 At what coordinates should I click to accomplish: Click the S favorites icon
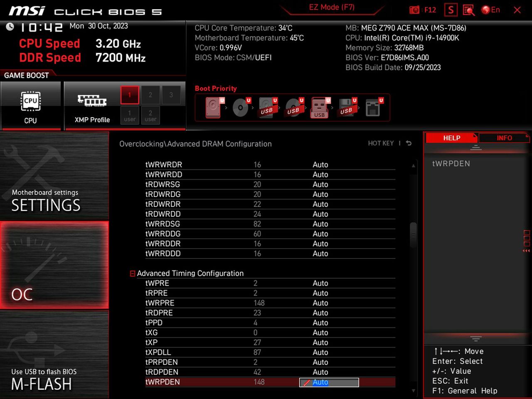[x=451, y=10]
